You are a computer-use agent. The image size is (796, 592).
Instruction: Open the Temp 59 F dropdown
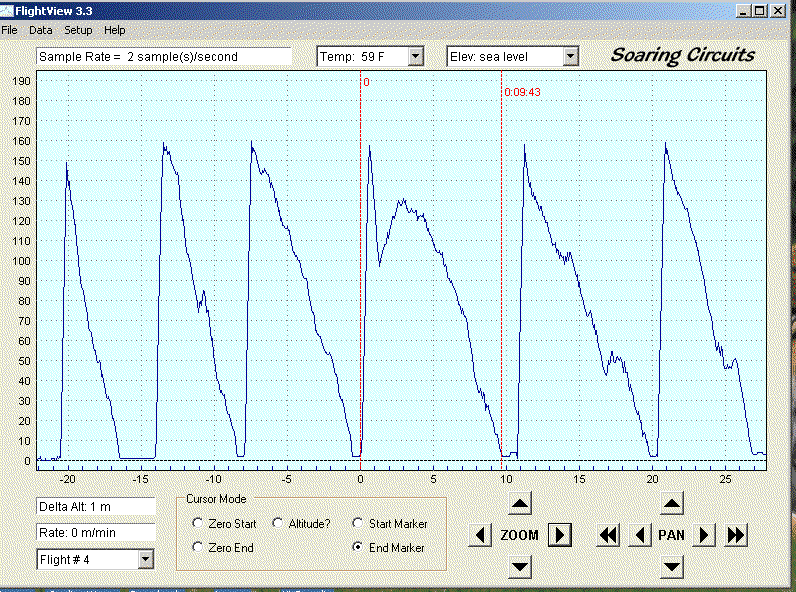point(416,56)
